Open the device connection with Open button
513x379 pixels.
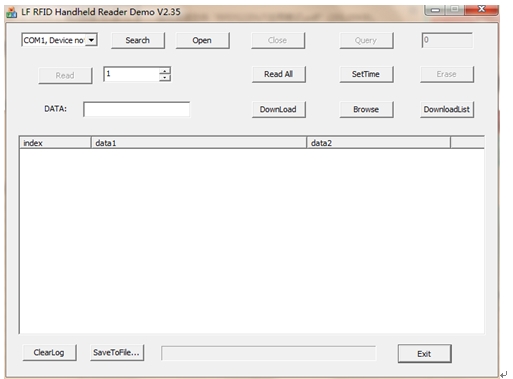(202, 40)
